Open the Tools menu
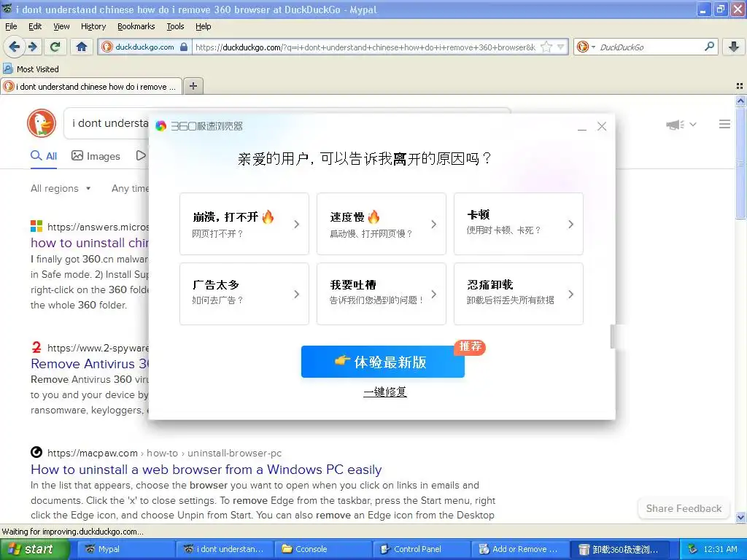This screenshot has width=747, height=560. tap(175, 26)
